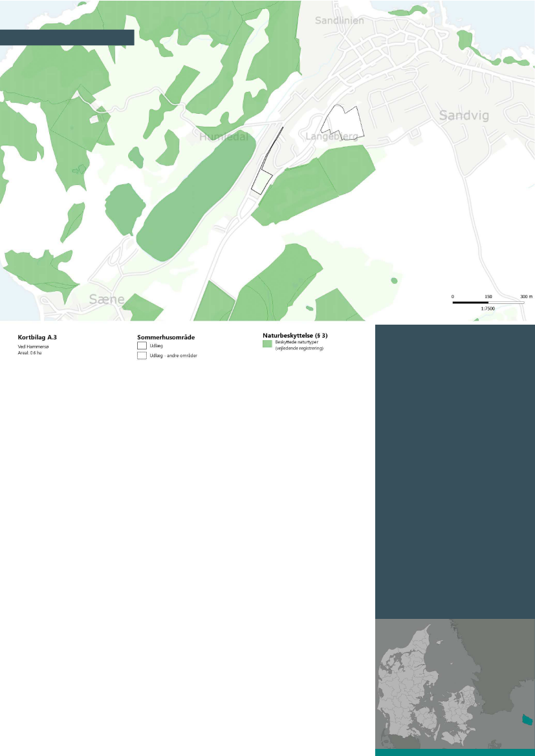Click the Sandlinien map label
The image size is (535, 756).
click(x=340, y=21)
